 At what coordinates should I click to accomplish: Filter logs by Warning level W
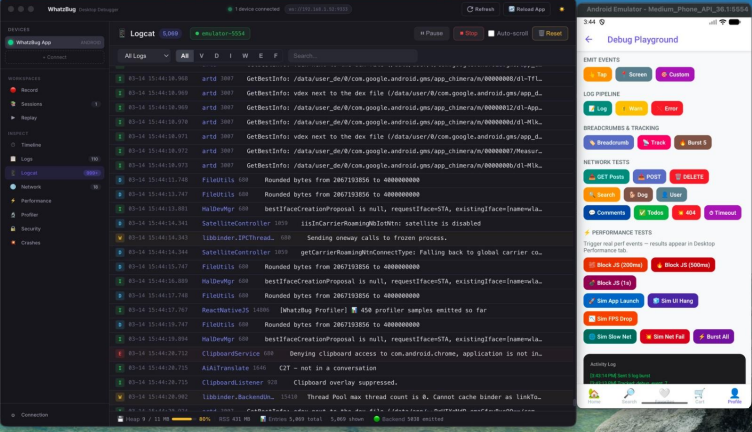tap(245, 56)
